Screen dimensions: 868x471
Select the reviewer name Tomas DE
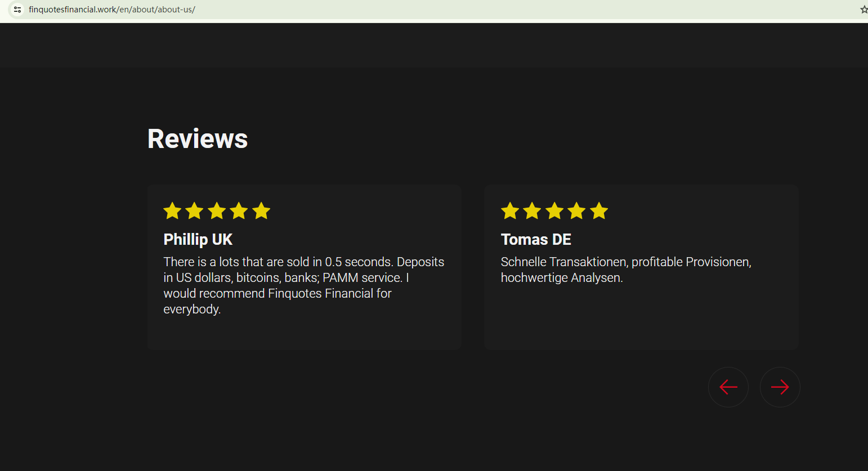pos(536,240)
